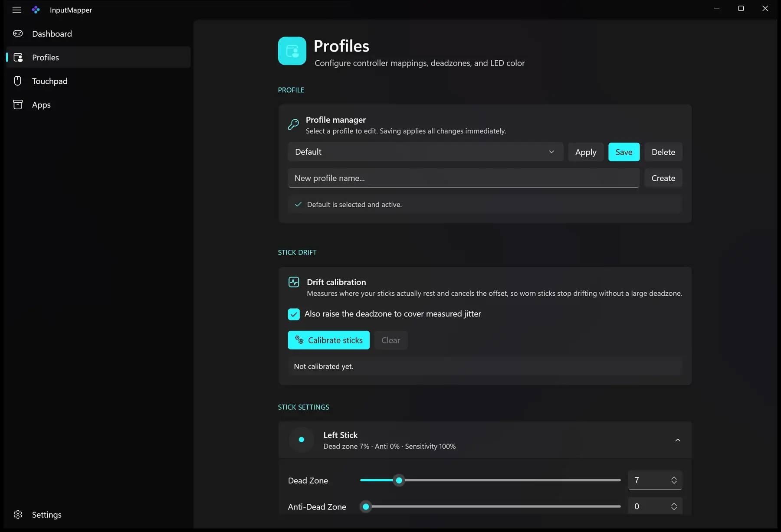The width and height of the screenshot is (781, 532).
Task: Click 'Default is selected and active.' message
Action: coord(354,205)
